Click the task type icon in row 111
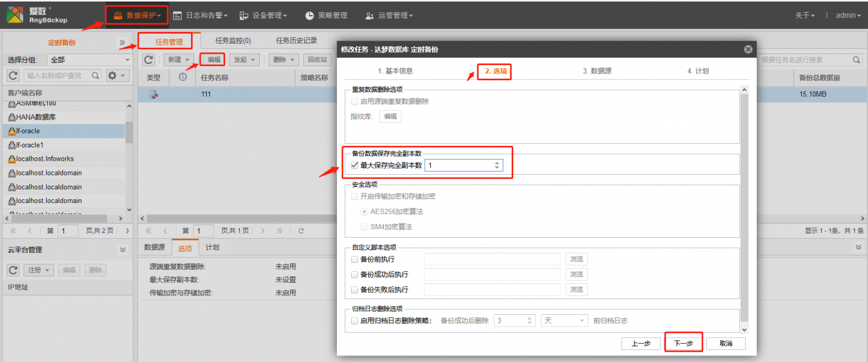 [154, 94]
